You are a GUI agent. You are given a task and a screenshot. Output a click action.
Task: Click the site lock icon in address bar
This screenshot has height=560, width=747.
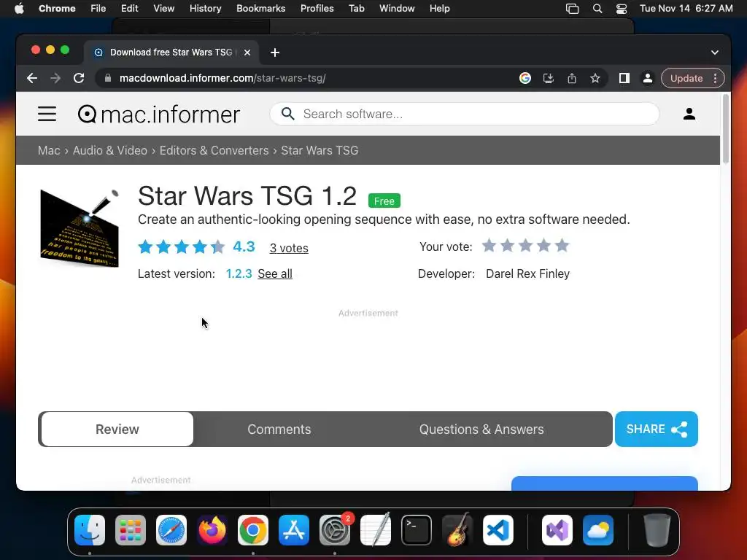(x=108, y=78)
